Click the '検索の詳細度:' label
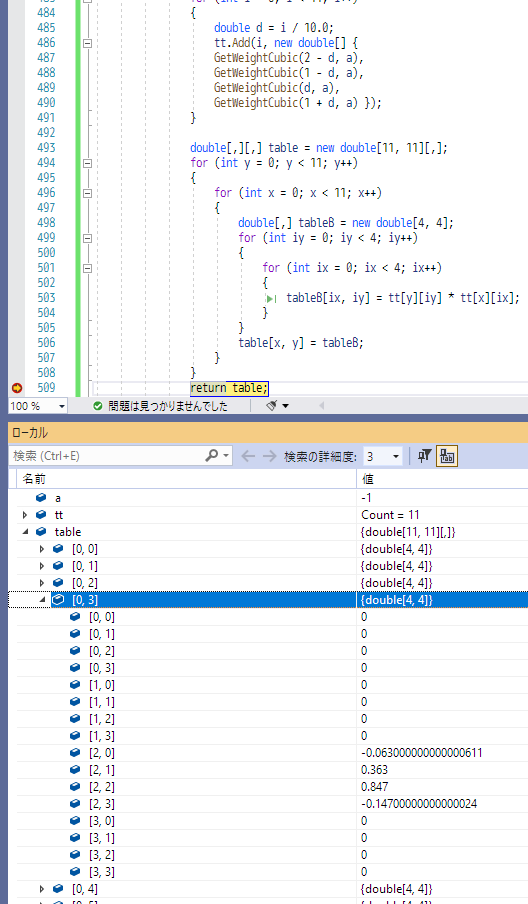Screen dimensions: 528x904 320,457
